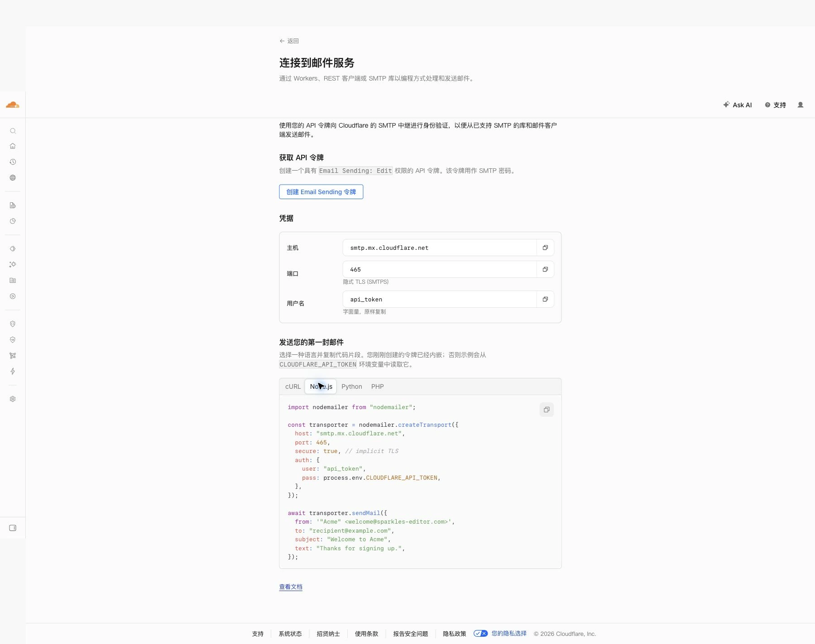
Task: Click the recipient@example.com string in code
Action: point(350,530)
